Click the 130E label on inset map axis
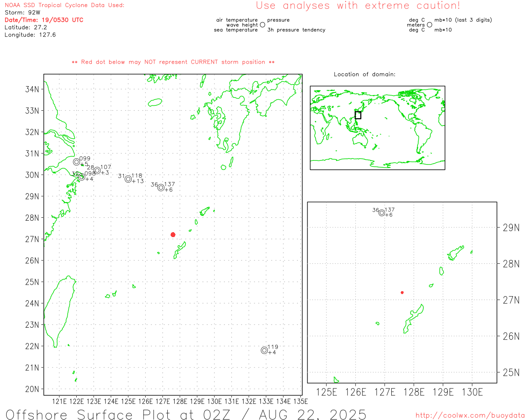This screenshot has width=525, height=420. click(472, 393)
